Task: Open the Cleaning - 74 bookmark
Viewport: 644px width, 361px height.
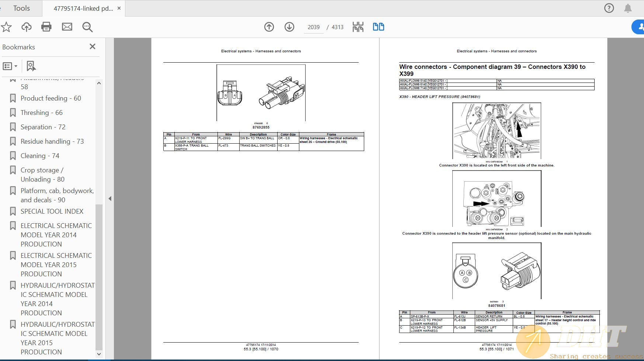Action: point(40,156)
